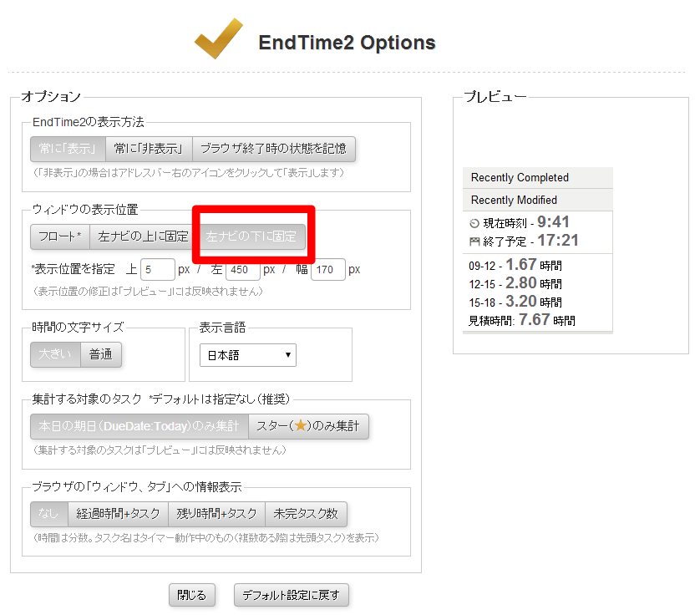Open the 表示言語 language dropdown
Image resolution: width=700 pixels, height=615 pixels.
tap(247, 355)
